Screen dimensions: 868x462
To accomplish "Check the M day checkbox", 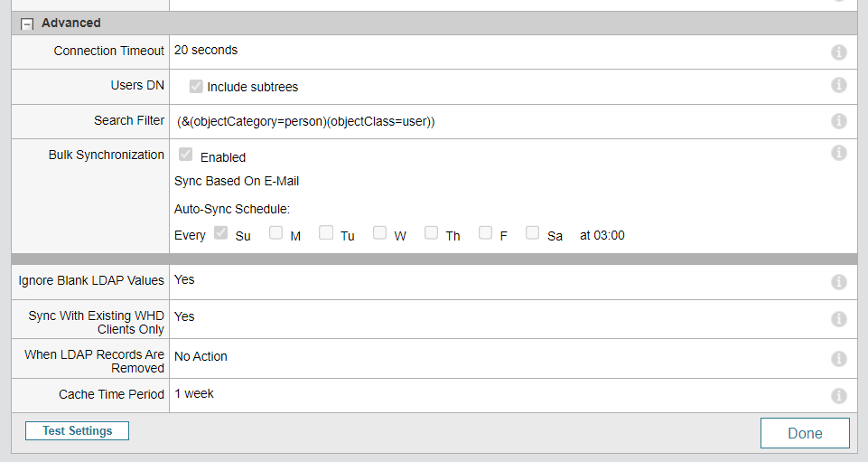I will 276,233.
